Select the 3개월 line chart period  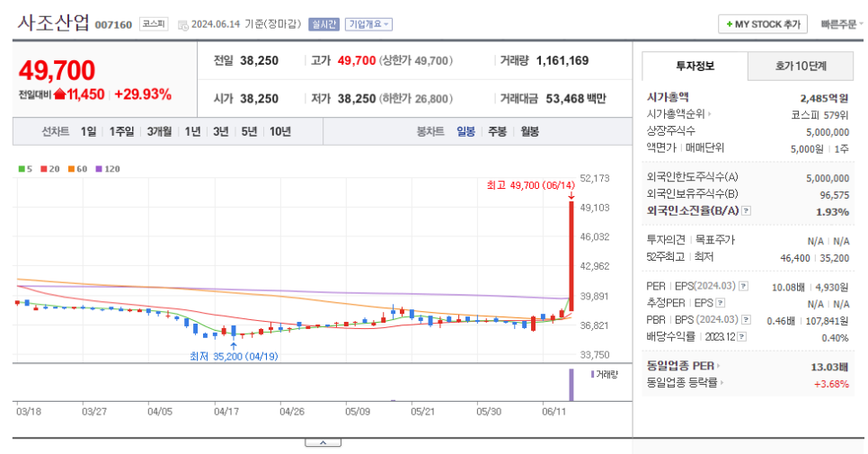[x=159, y=132]
